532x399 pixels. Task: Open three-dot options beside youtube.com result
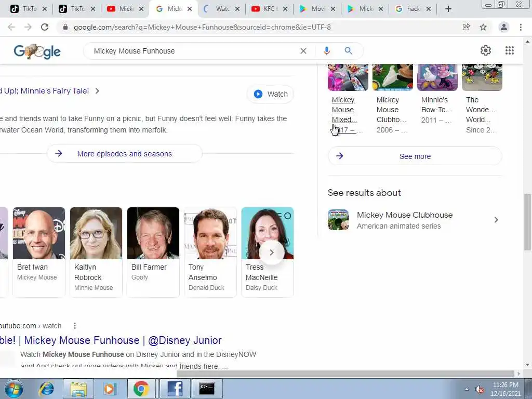click(x=75, y=326)
